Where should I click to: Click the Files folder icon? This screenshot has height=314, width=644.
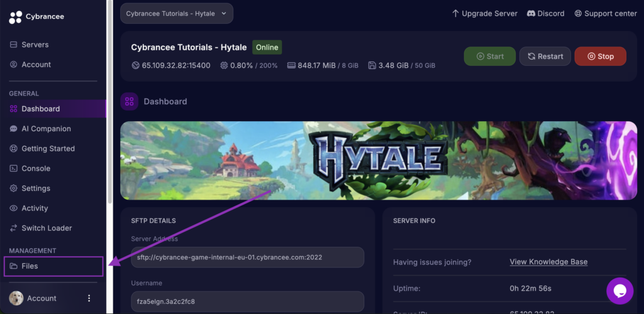coord(14,266)
